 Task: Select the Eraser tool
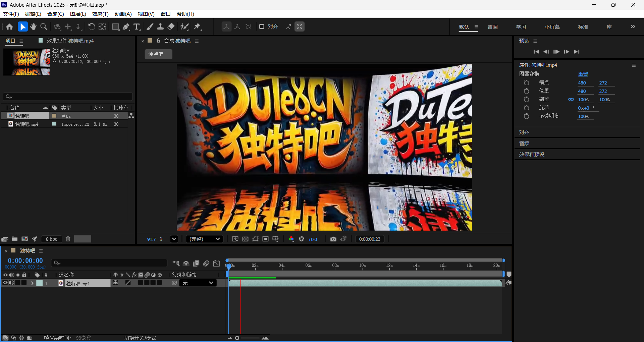pyautogui.click(x=171, y=27)
